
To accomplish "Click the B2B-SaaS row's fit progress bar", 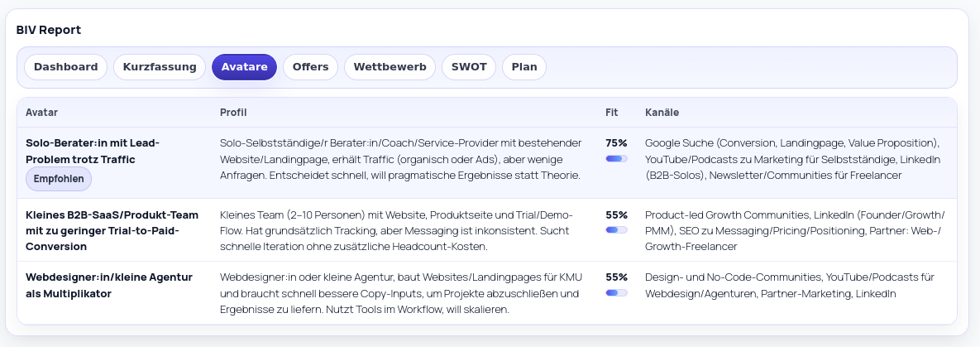I will 616,229.
